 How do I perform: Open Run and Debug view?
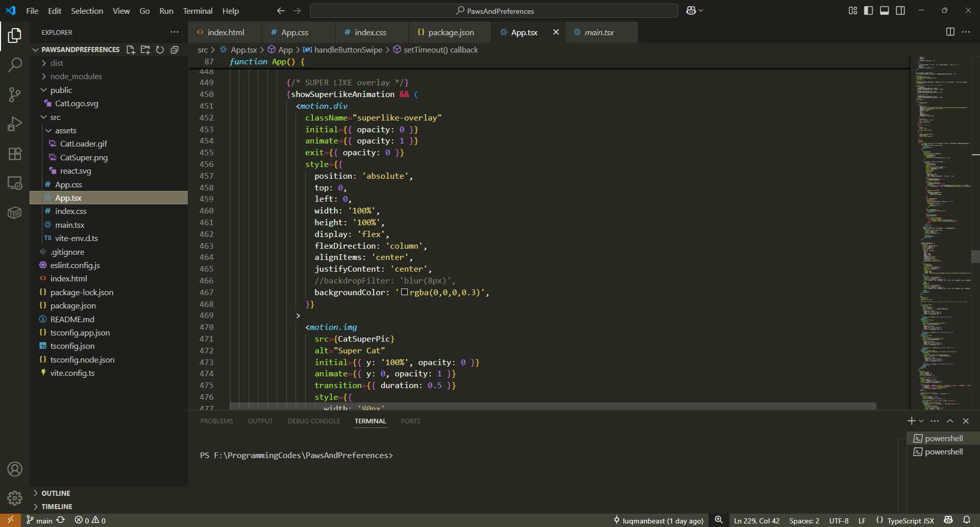pos(15,124)
